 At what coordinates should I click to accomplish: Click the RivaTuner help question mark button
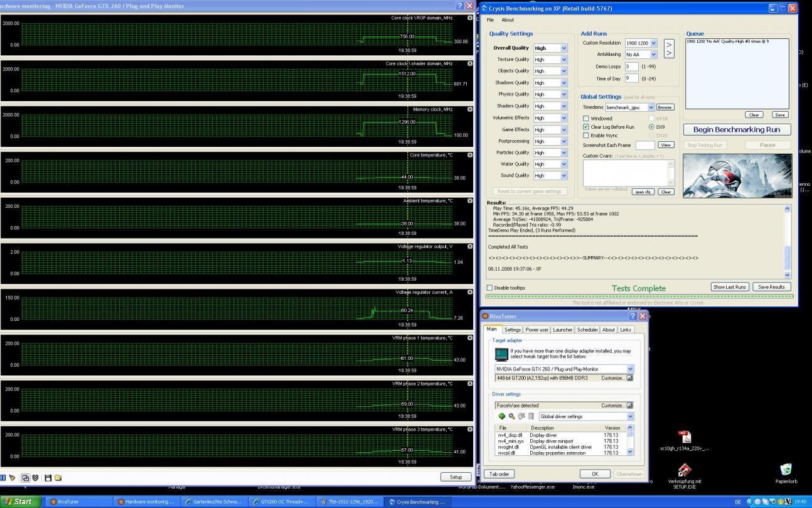632,316
